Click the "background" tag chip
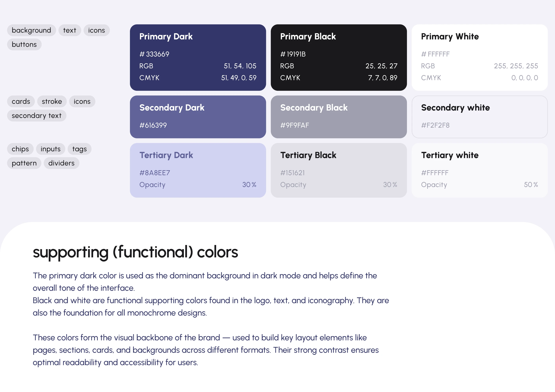555x392 pixels. pyautogui.click(x=32, y=30)
